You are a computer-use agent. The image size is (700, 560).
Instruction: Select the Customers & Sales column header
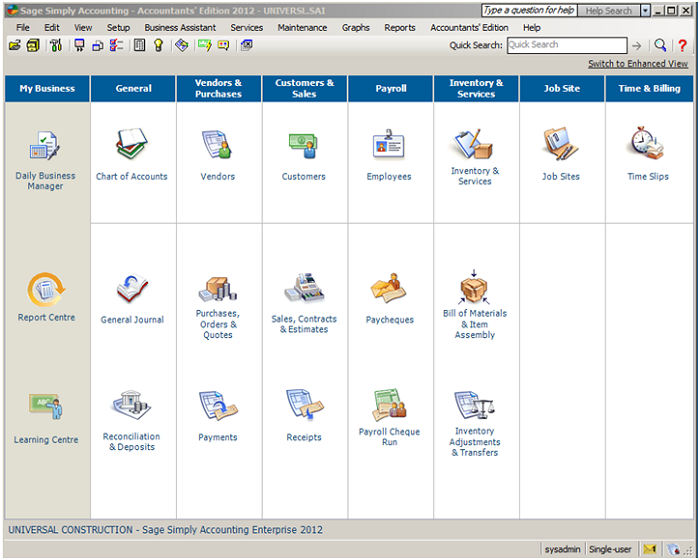coord(304,88)
